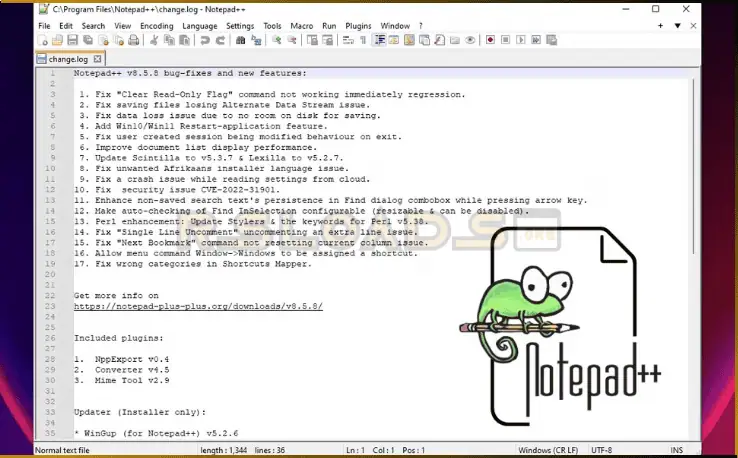Open the Replace dialog icon

256,40
